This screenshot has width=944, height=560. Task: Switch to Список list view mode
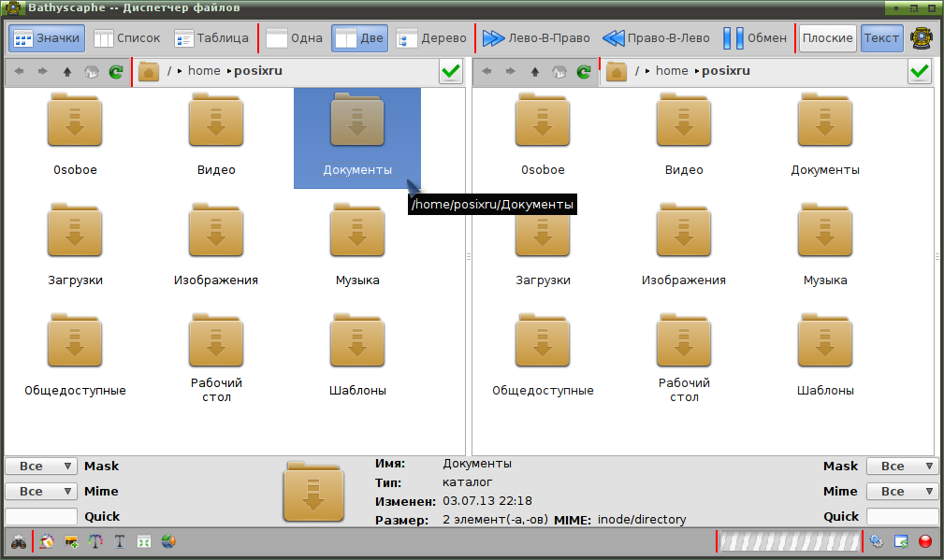pos(127,38)
